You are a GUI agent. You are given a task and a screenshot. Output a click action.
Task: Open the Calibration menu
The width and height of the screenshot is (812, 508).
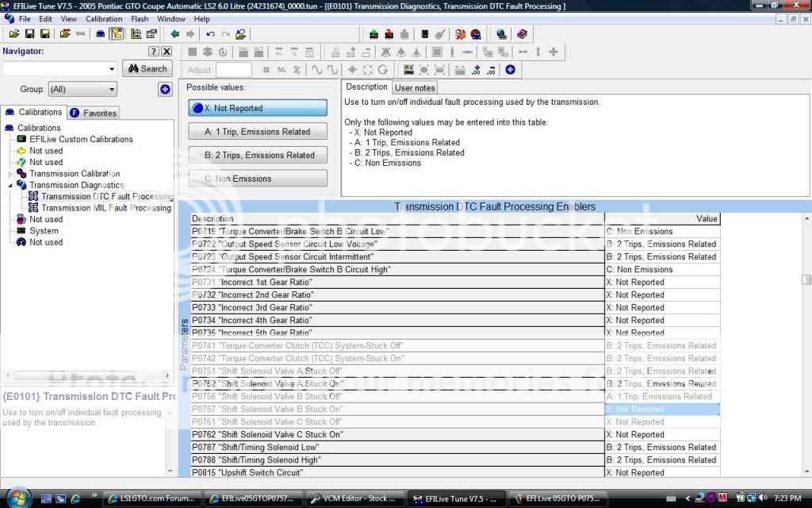104,19
